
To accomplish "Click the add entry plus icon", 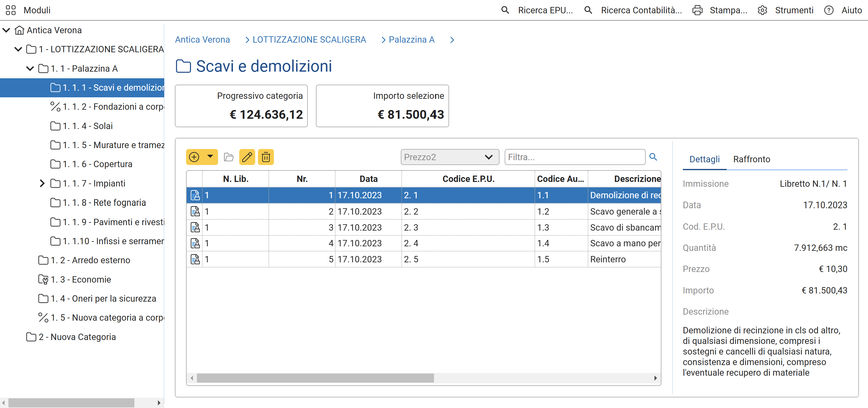I will (x=194, y=157).
